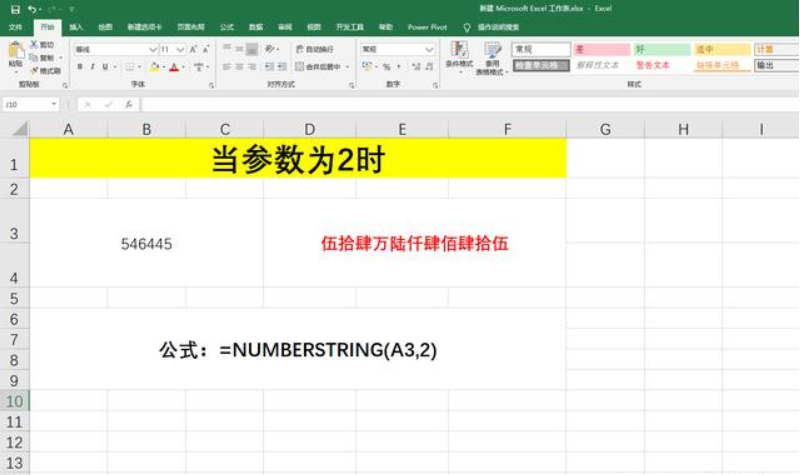Expand the number format 常规 dropdown
The width and height of the screenshot is (800, 475).
coord(428,49)
